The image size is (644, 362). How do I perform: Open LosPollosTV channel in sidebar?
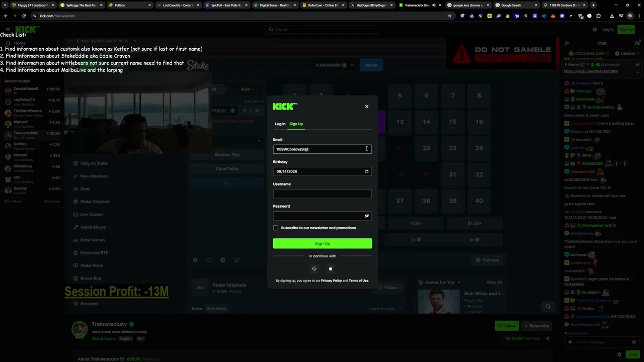(33, 102)
